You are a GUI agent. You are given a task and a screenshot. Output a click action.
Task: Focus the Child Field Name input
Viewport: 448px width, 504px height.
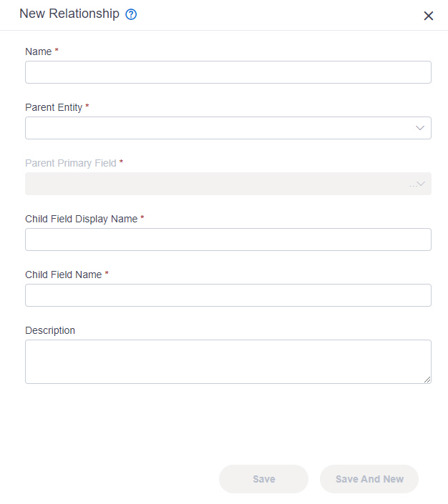[x=228, y=295]
